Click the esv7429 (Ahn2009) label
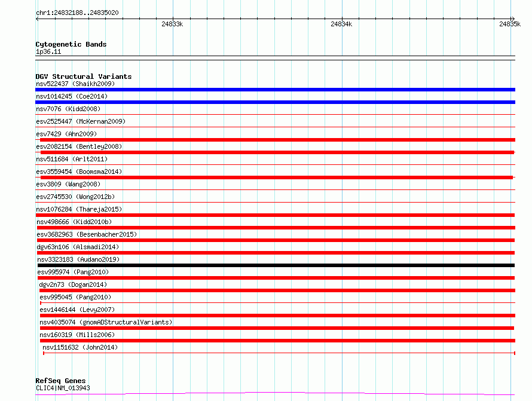This screenshot has height=401, width=532. 66,134
